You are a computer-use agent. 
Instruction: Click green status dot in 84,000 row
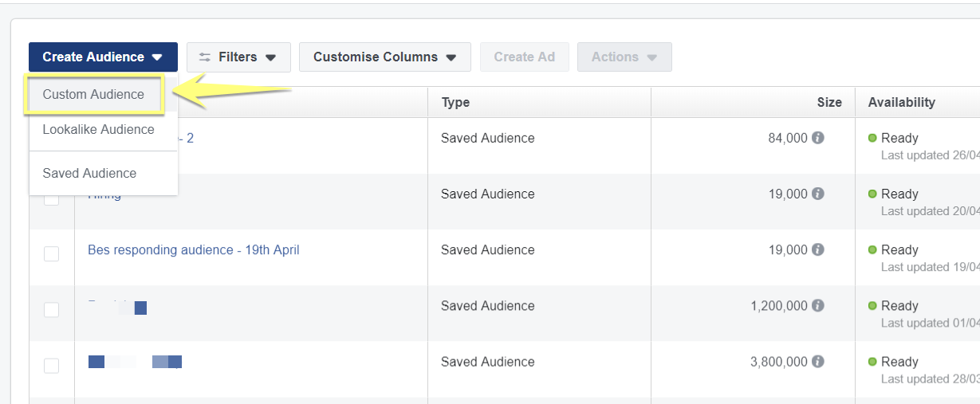(x=872, y=138)
